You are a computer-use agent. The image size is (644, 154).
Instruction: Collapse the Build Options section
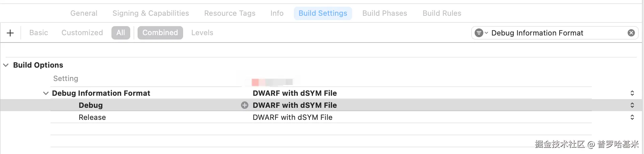(6, 65)
